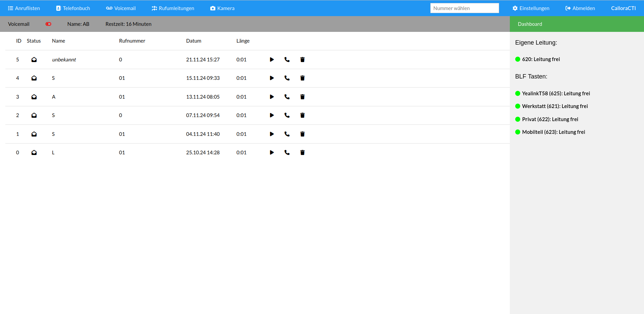Play voicemail dated 25.10.24 14:28

click(272, 153)
